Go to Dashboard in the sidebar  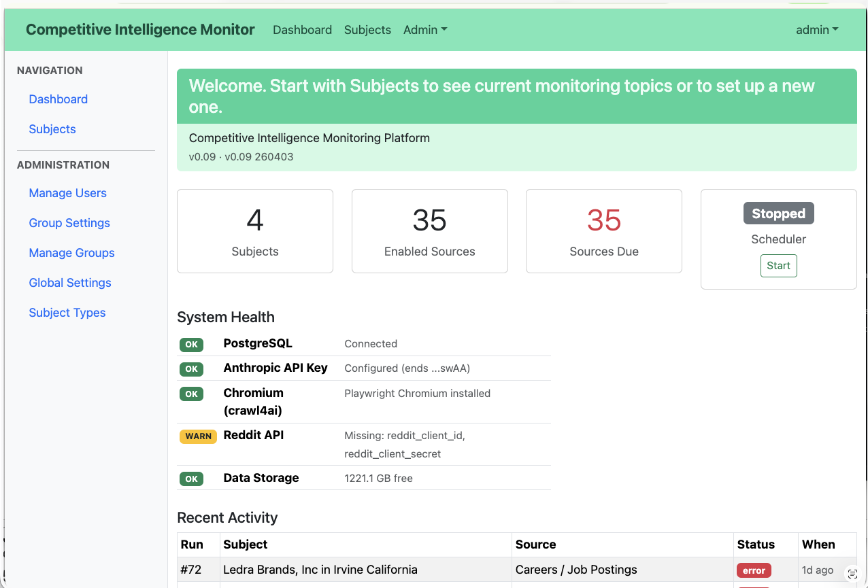(58, 99)
